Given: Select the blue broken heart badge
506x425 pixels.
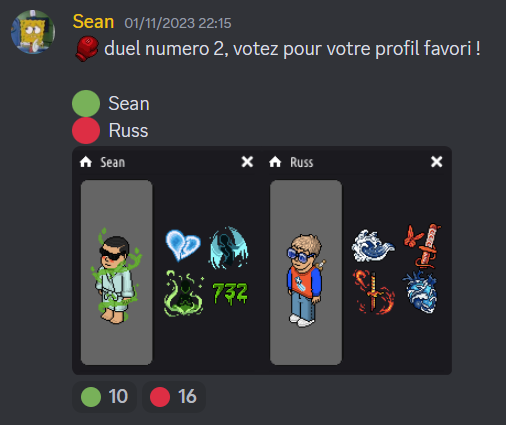Looking at the screenshot, I should 183,245.
